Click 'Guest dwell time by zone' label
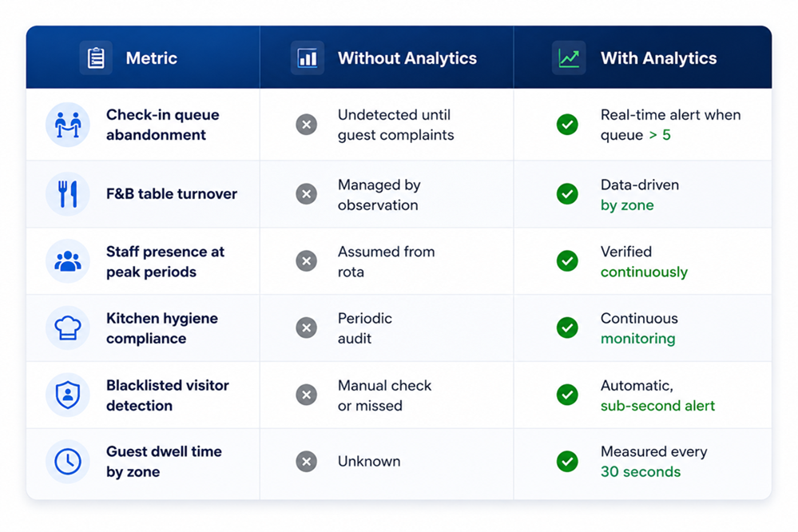This screenshot has height=532, width=798. click(164, 462)
